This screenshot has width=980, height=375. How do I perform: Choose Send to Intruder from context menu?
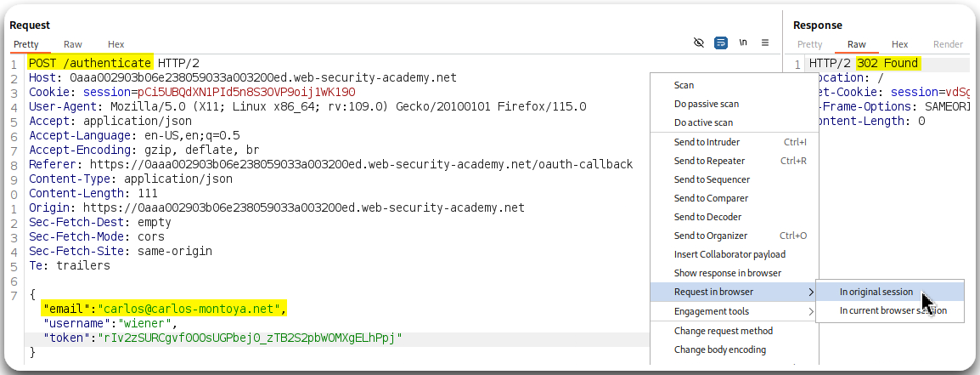click(x=707, y=142)
